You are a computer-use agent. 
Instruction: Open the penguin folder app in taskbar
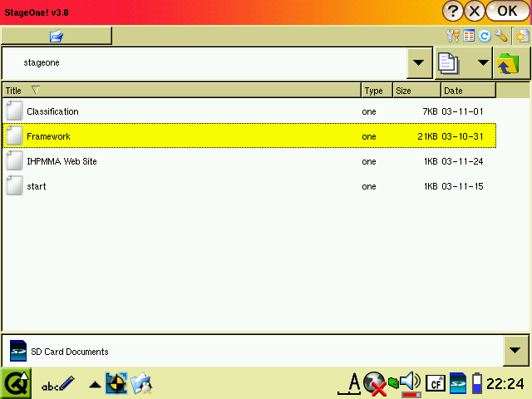tap(141, 383)
